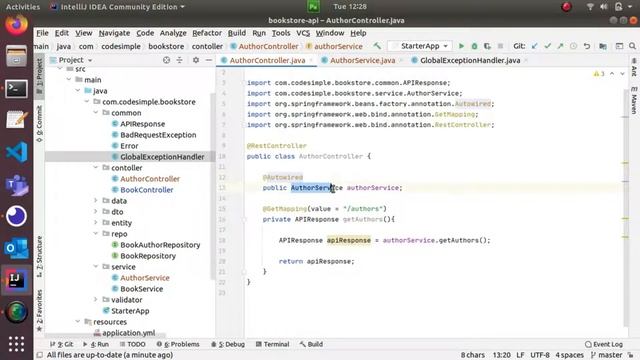Open Project panel settings gear
This screenshot has height=360, width=640.
click(196, 60)
